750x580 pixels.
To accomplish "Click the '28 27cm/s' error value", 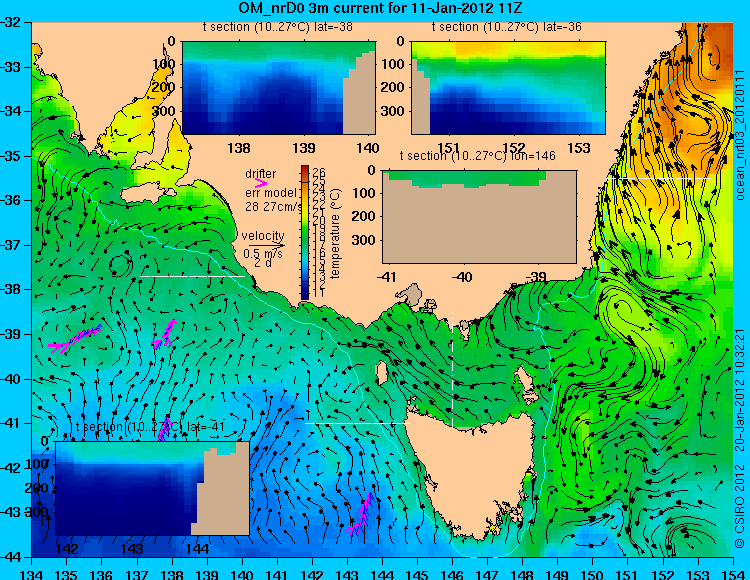I will pyautogui.click(x=273, y=207).
